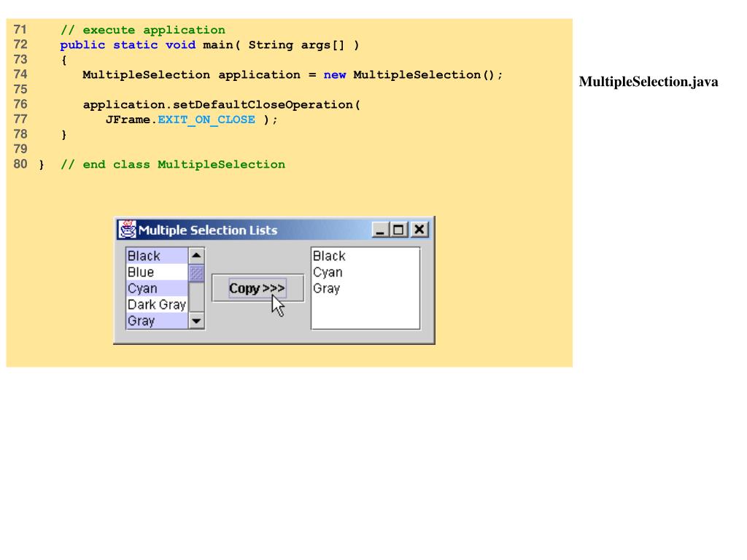747x560 pixels.
Task: Close the Multiple Selection Lists window
Action: (419, 230)
